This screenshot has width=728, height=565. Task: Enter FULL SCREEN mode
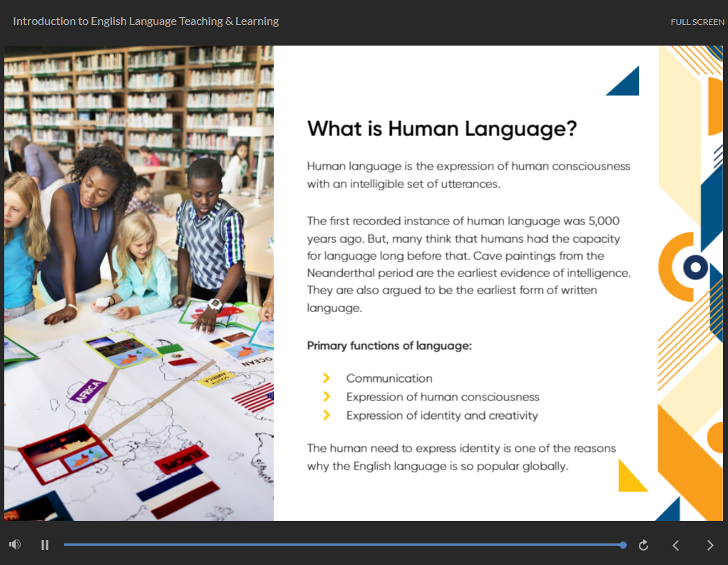(x=697, y=22)
